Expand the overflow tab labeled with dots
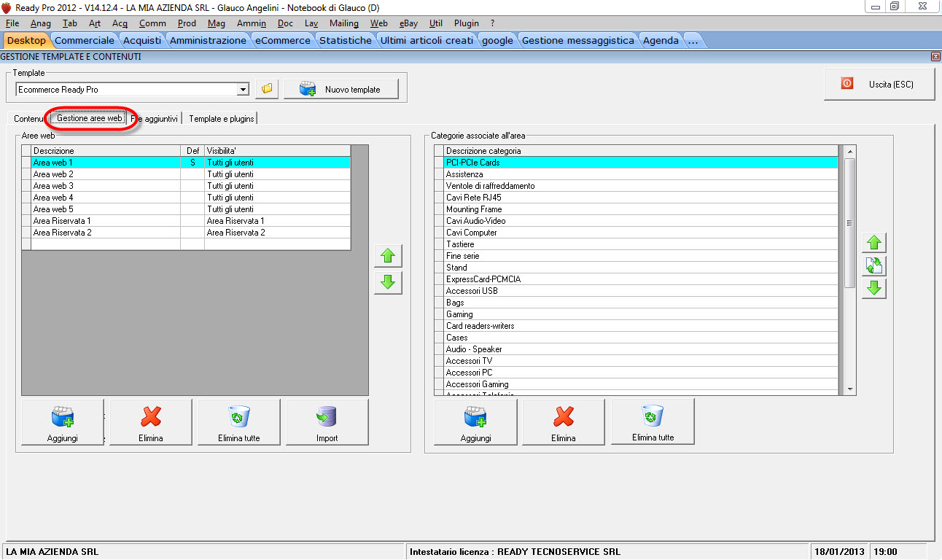 click(x=693, y=41)
